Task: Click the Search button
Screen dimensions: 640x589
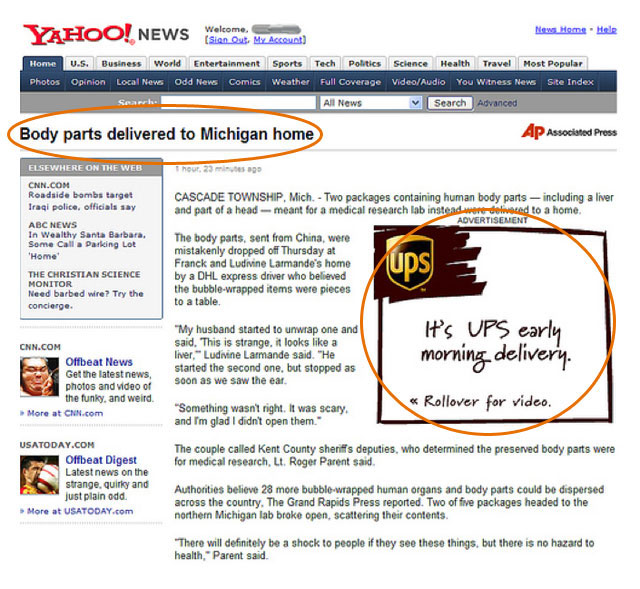Action: coord(450,103)
